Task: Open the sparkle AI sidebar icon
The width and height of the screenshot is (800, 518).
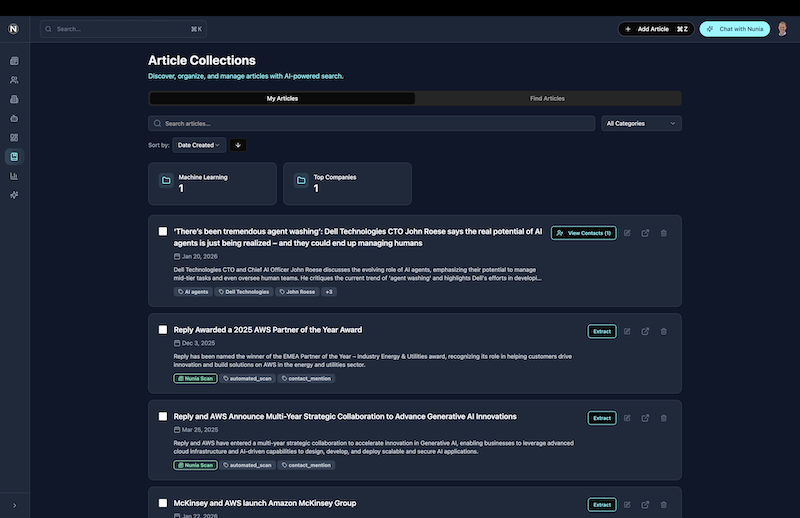Action: 14,195
